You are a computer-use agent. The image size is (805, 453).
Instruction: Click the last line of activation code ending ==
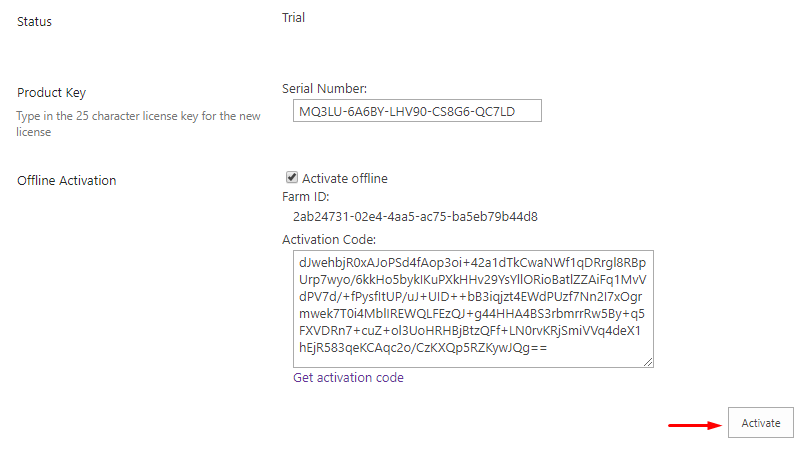423,348
